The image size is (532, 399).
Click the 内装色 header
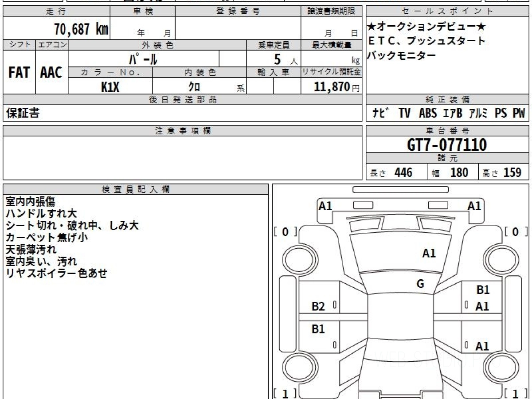click(x=199, y=72)
